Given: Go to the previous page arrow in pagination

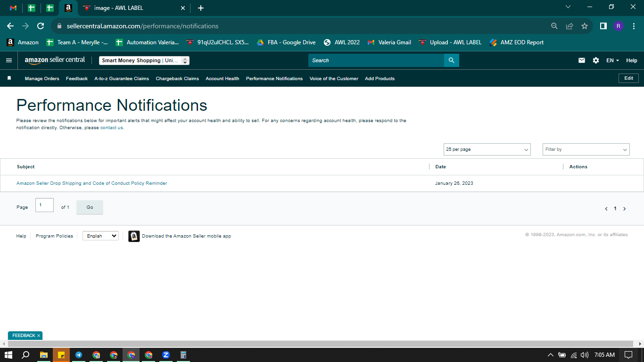Looking at the screenshot, I should click(606, 209).
